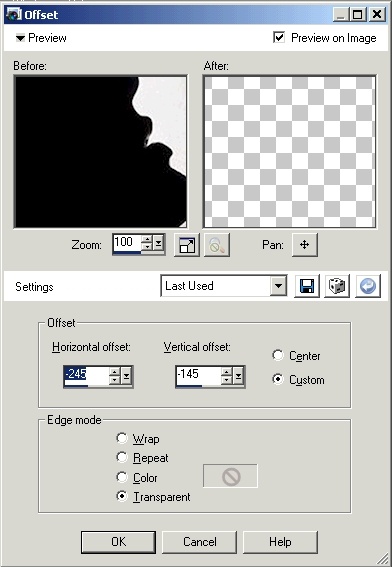Select the Repeat edge mode option
Image resolution: width=392 pixels, height=567 pixels.
[122, 457]
